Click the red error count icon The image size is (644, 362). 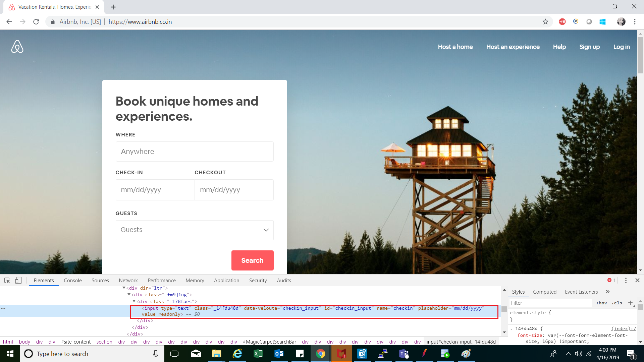click(609, 280)
